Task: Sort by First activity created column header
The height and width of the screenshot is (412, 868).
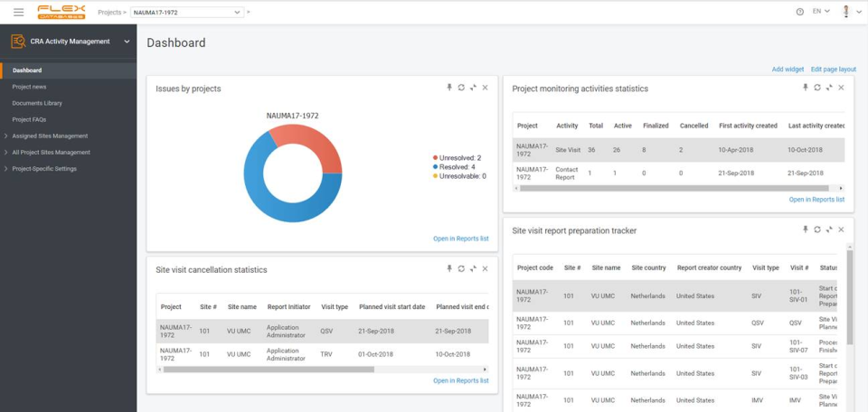Action: point(748,126)
